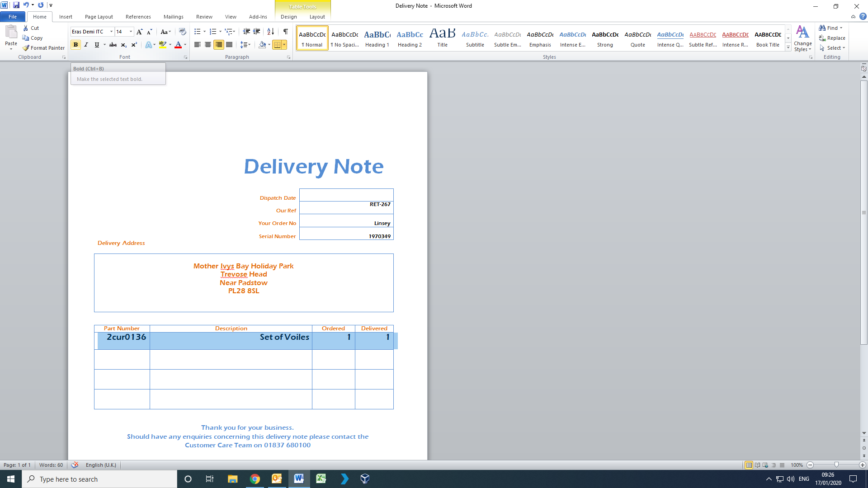This screenshot has width=868, height=488.
Task: Expand the line spacing dropdown
Action: coord(250,45)
